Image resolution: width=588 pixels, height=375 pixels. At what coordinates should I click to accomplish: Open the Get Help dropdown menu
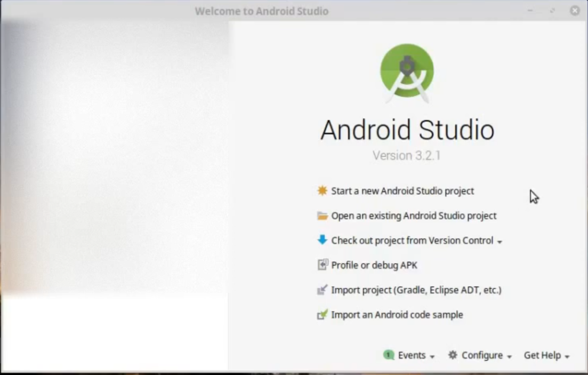coord(543,355)
